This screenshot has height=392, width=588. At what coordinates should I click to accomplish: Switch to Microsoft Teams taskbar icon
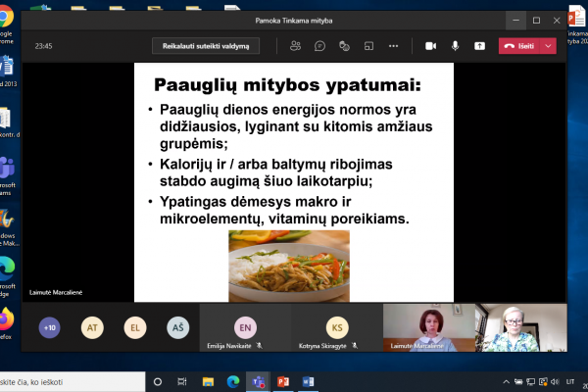click(258, 382)
